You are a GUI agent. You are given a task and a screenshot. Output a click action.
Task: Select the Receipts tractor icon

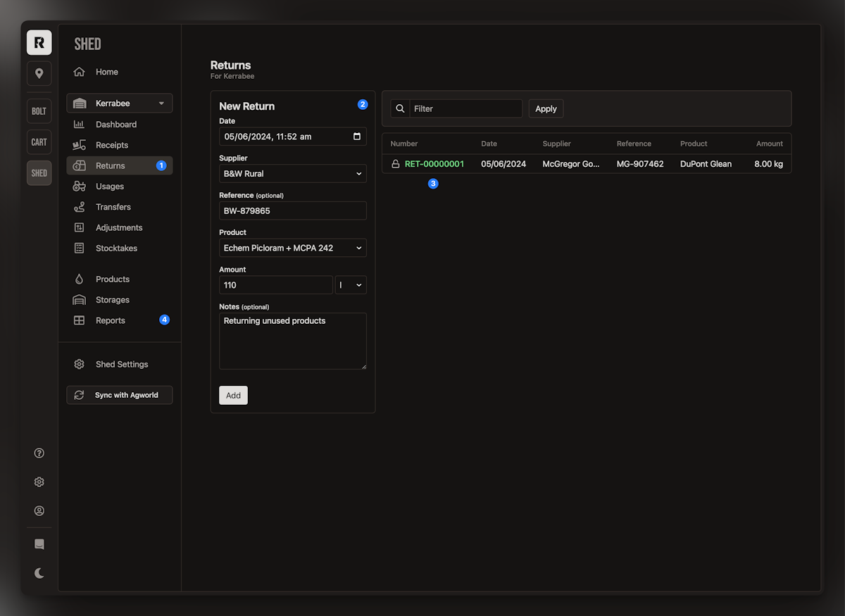click(x=80, y=145)
